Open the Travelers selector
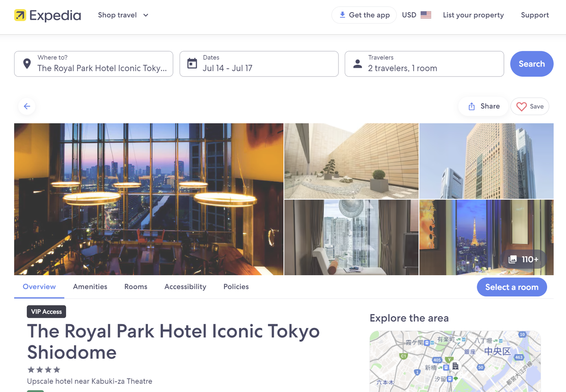566x392 pixels. pyautogui.click(x=424, y=64)
